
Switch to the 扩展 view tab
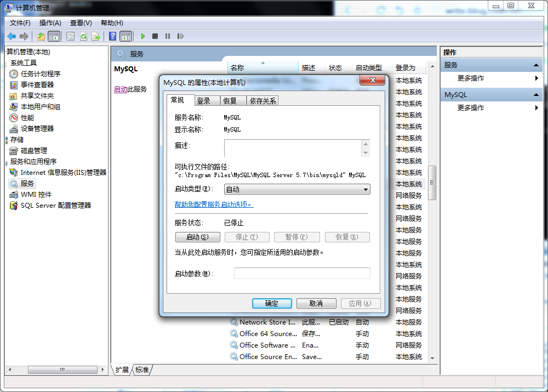click(x=122, y=370)
